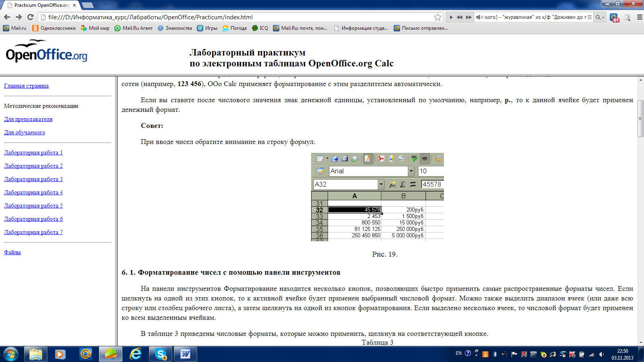Click the Java update tray icon
The height and width of the screenshot is (362, 644).
coord(485,354)
